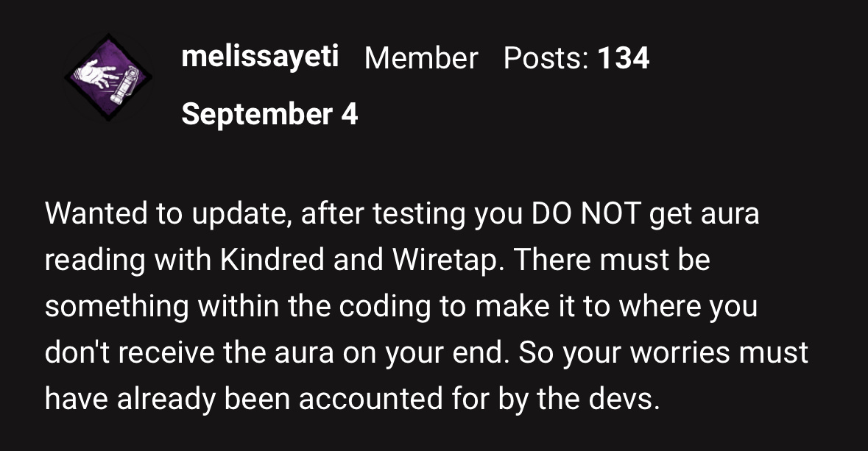
Task: Click the 134 post count
Action: point(624,57)
